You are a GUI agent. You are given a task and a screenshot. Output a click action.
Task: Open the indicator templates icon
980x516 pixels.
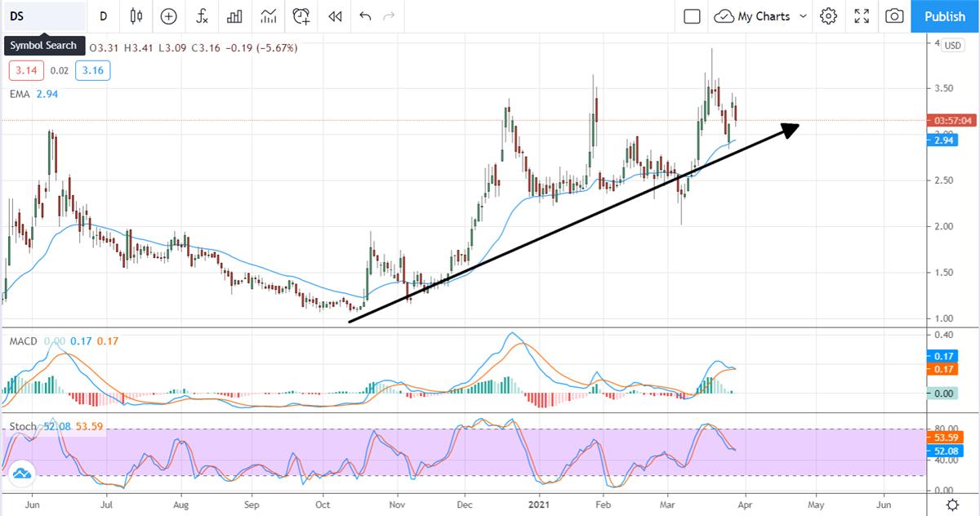coord(235,16)
